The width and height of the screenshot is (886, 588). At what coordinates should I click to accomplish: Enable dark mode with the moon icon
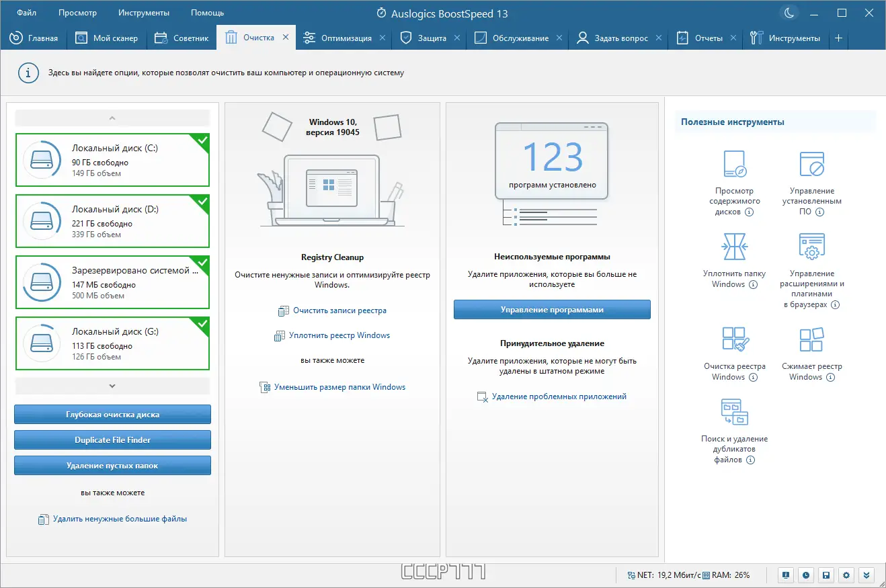(789, 12)
